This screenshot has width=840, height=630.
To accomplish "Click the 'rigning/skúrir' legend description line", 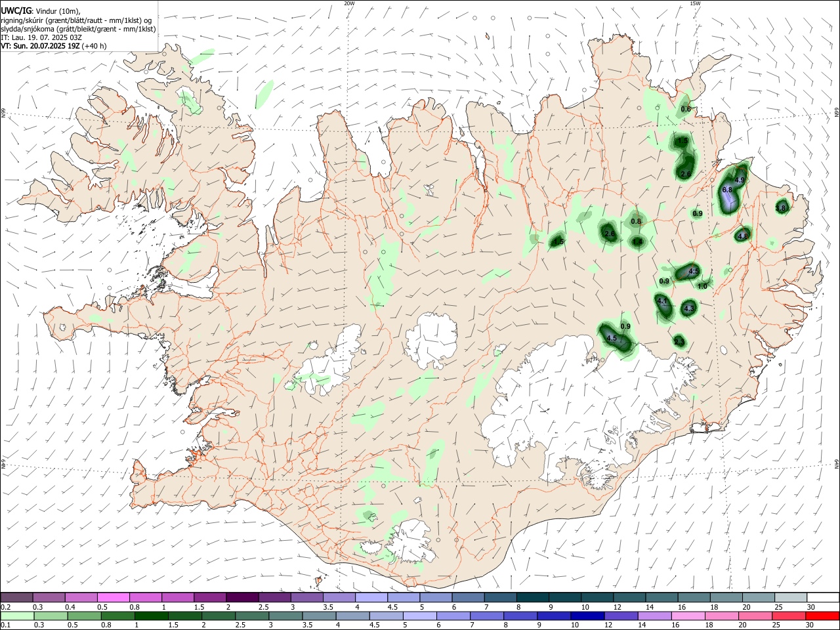I will (x=76, y=20).
